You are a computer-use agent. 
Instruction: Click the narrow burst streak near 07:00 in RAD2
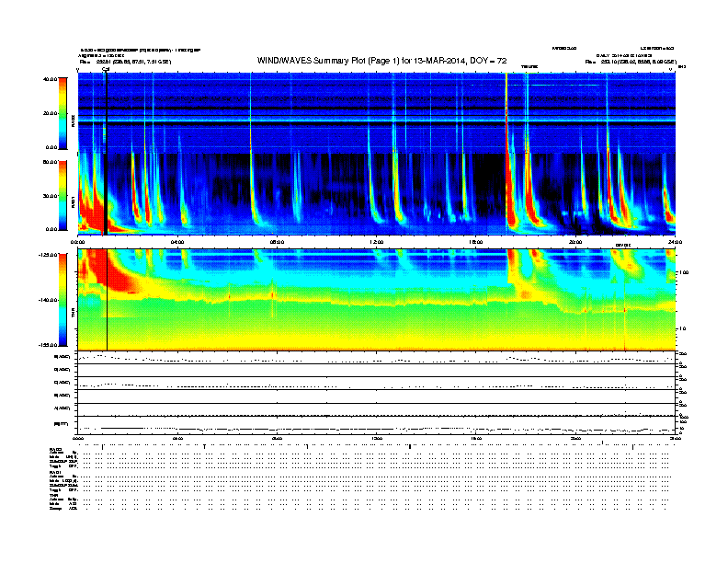pyautogui.click(x=251, y=114)
